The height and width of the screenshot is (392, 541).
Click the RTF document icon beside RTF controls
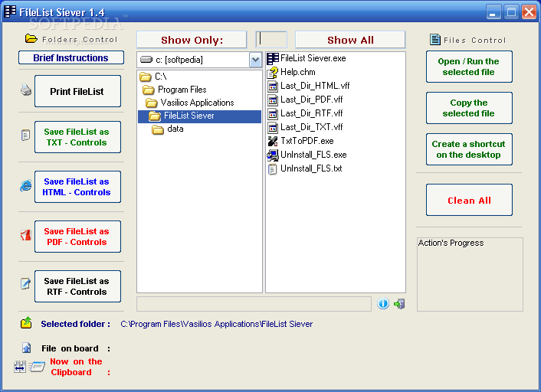coord(25,284)
